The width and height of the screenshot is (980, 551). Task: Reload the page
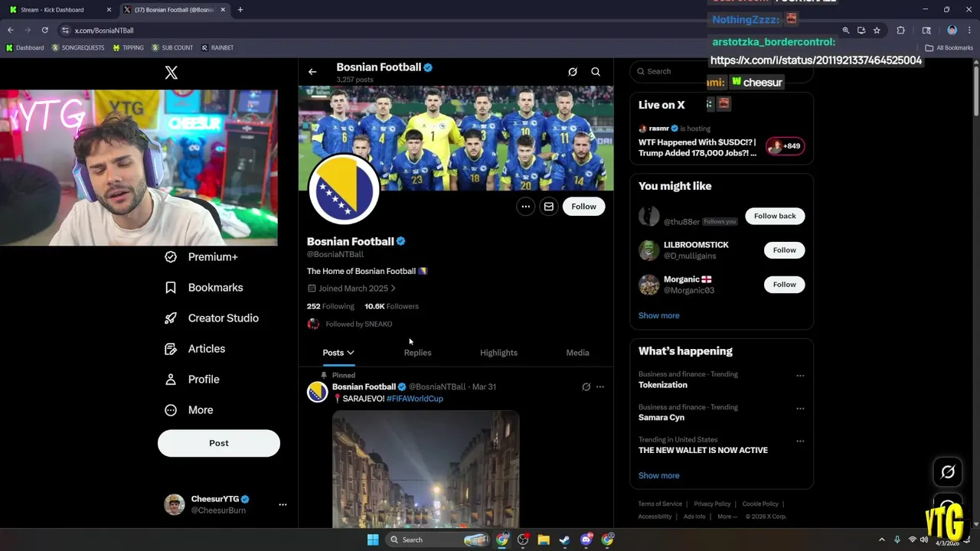point(45,31)
